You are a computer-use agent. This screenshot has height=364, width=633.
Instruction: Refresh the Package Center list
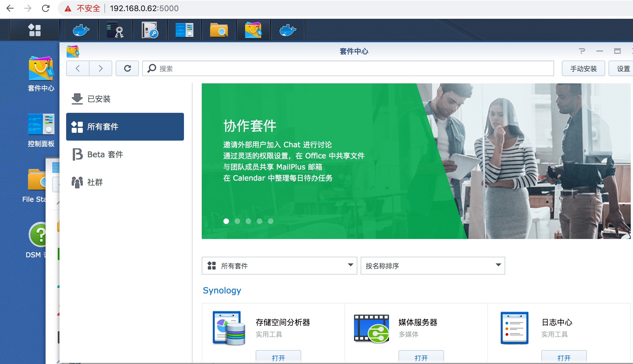click(x=127, y=68)
